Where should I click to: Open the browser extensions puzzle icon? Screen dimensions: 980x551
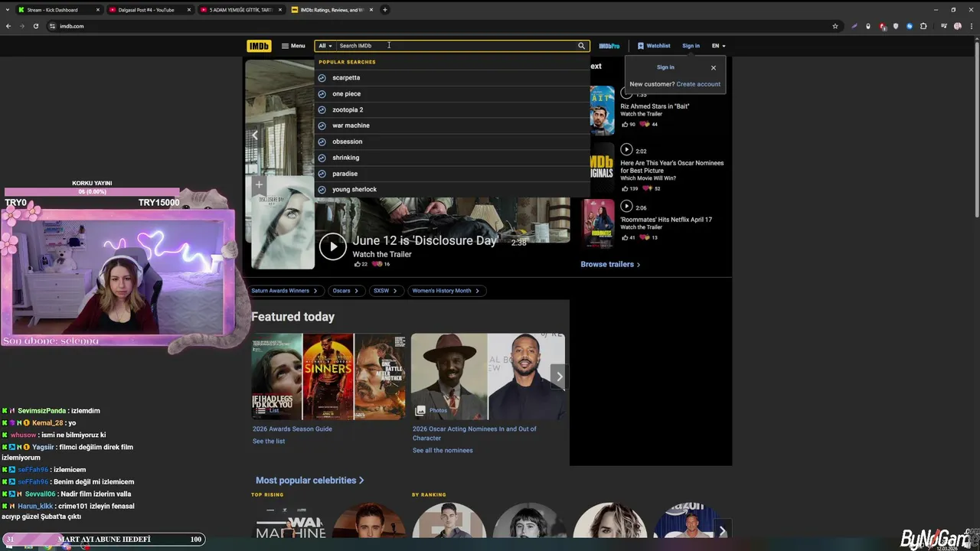923,26
